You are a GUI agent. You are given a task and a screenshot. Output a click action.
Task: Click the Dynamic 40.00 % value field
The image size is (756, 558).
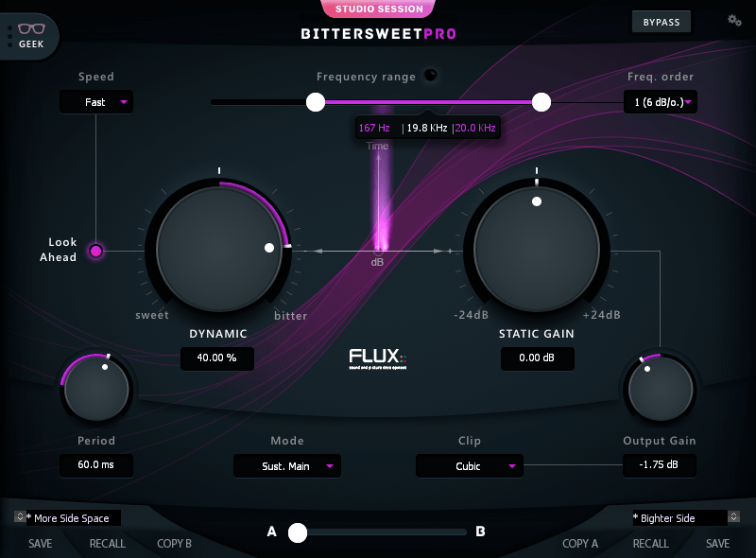pyautogui.click(x=217, y=358)
